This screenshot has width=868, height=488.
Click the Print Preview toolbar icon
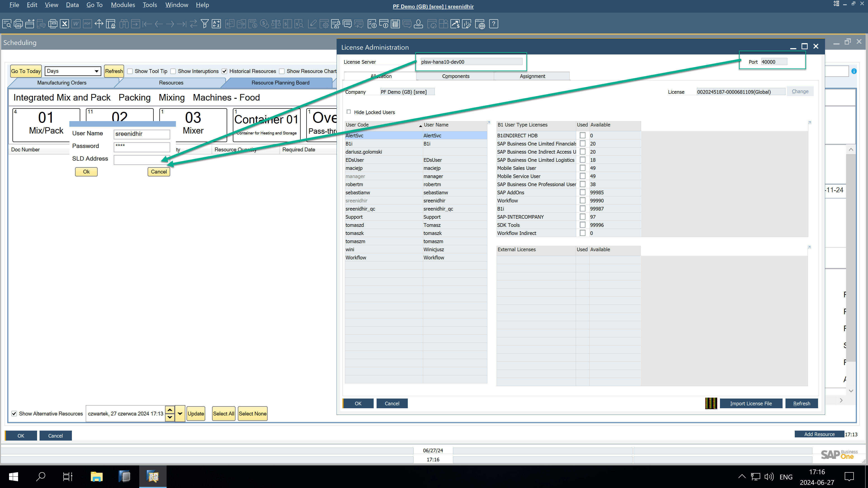[x=7, y=24]
